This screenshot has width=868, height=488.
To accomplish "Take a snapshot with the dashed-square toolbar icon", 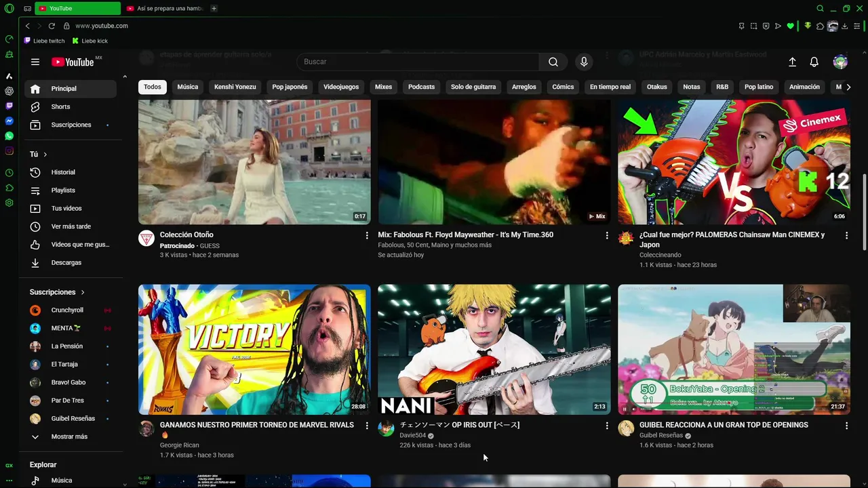I will pos(753,26).
